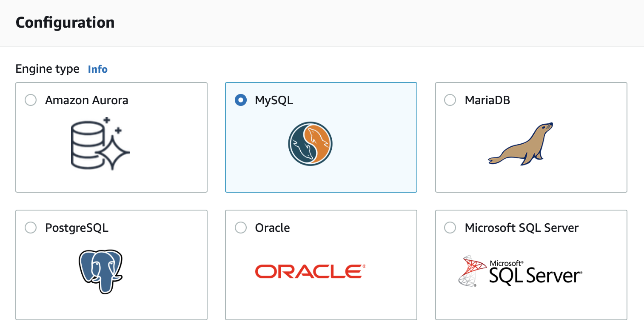Choose the PostgreSQL radio button
This screenshot has width=644, height=336.
(31, 228)
